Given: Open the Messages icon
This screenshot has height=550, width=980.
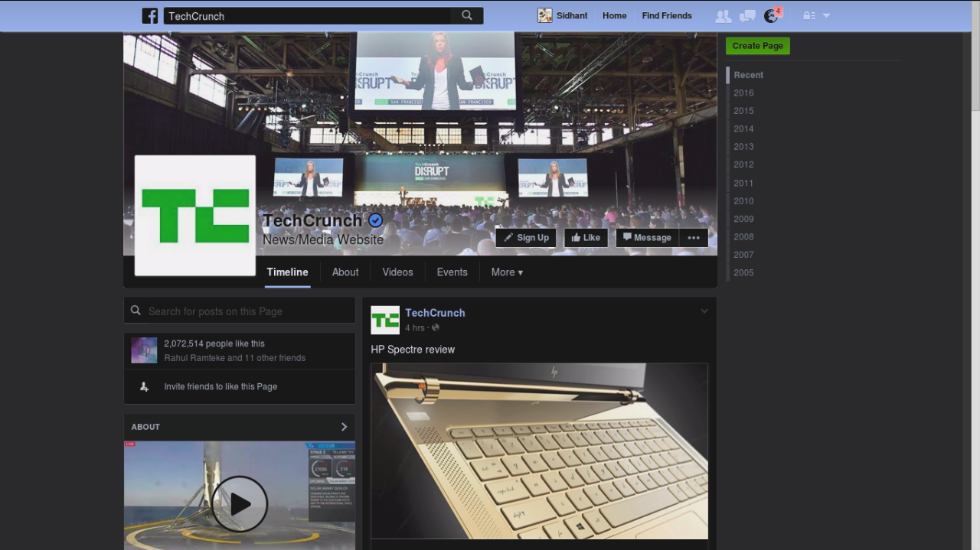Looking at the screenshot, I should pos(746,15).
